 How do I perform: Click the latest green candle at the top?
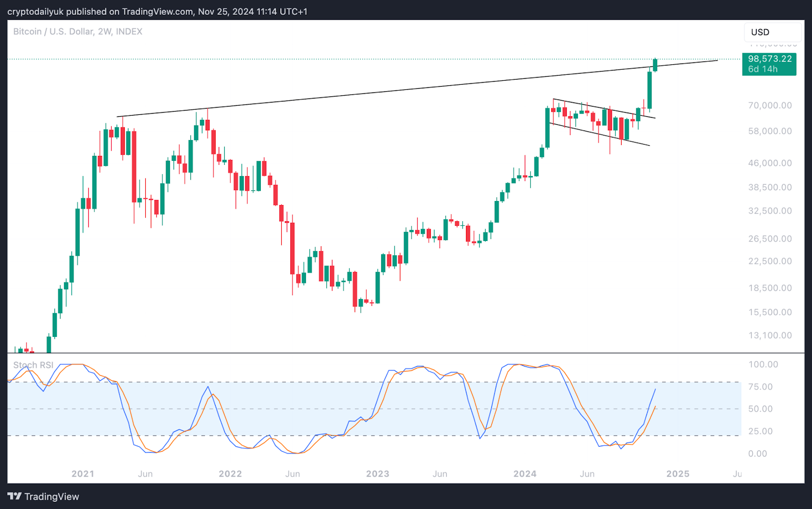pyautogui.click(x=655, y=65)
